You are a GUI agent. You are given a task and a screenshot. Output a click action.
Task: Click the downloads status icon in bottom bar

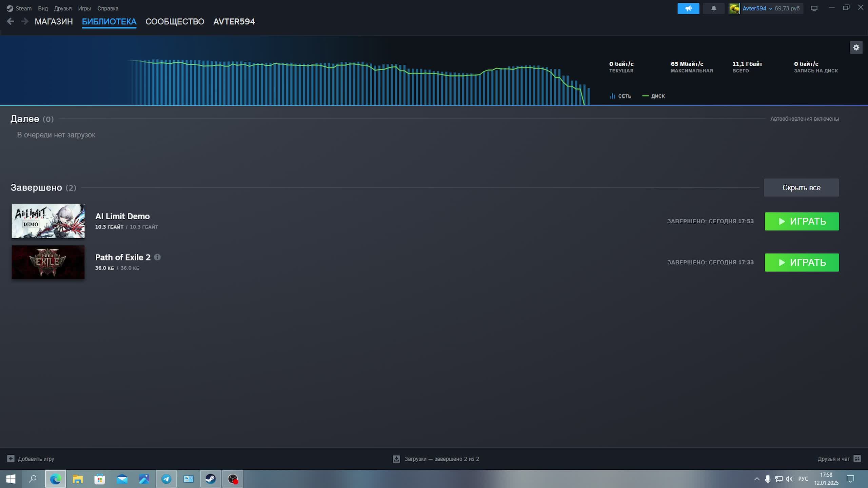[396, 459]
